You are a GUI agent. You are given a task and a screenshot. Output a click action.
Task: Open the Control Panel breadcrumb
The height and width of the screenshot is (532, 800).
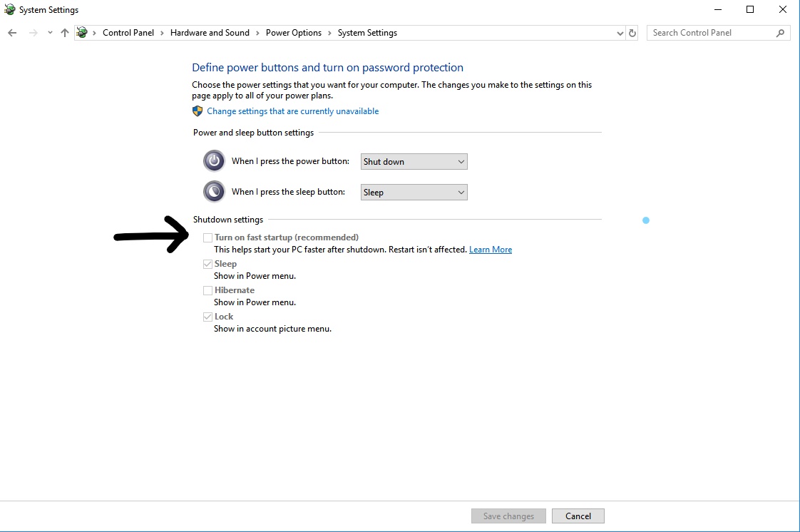pos(128,33)
